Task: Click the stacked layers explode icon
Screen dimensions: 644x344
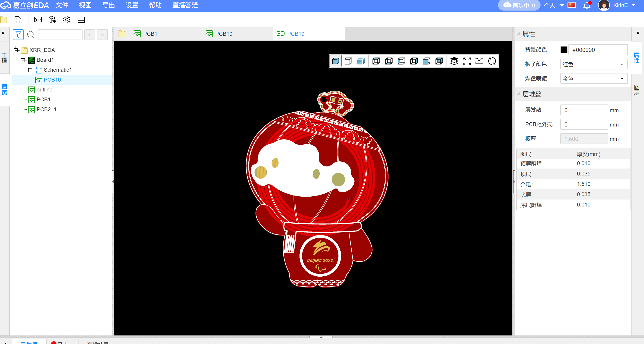Action: click(x=454, y=61)
